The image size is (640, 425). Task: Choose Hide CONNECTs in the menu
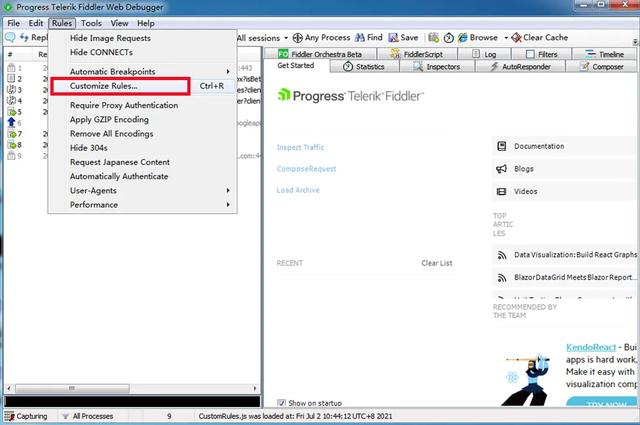(142, 52)
